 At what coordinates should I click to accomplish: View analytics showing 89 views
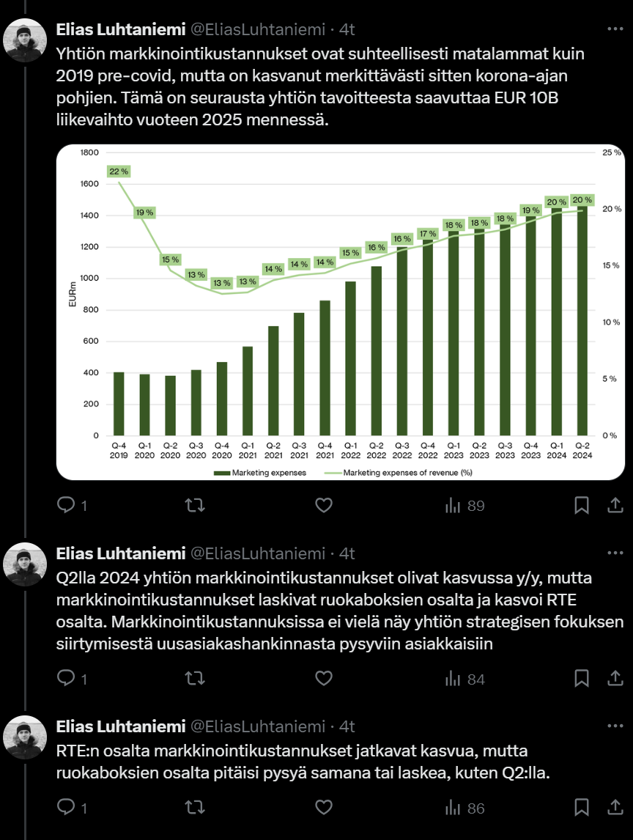(464, 505)
